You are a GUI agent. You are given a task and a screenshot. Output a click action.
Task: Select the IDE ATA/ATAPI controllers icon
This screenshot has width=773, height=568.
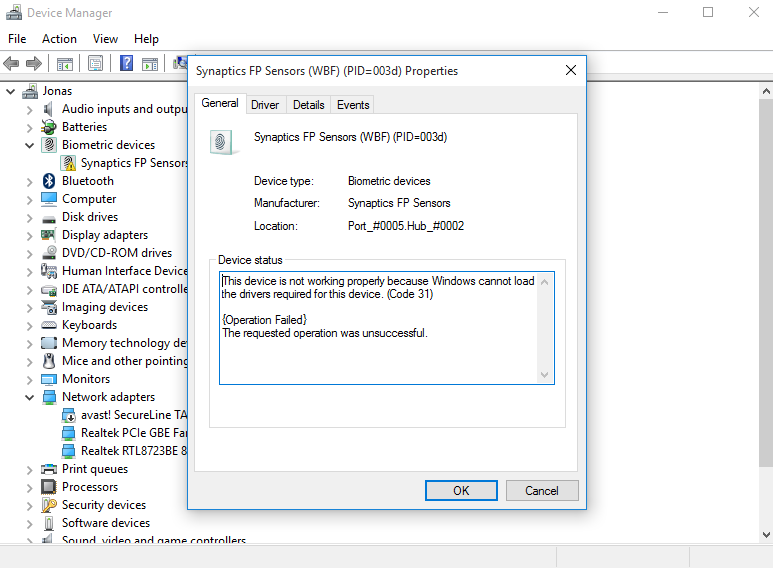pyautogui.click(x=49, y=289)
